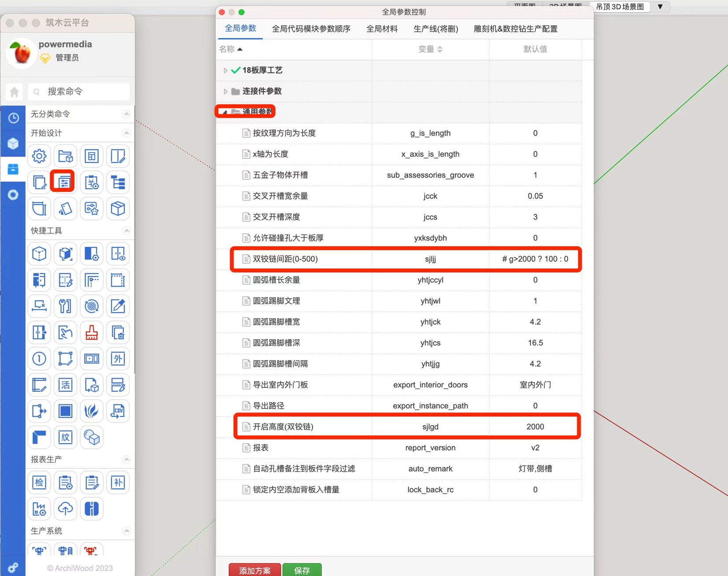Image resolution: width=728 pixels, height=576 pixels.
Task: Open the hierarchy tree structure icon
Action: click(118, 182)
